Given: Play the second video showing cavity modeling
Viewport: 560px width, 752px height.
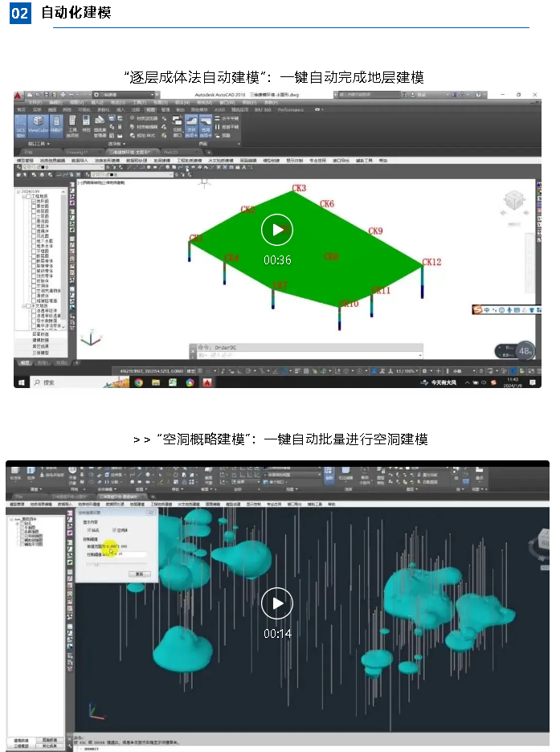Looking at the screenshot, I should click(277, 603).
